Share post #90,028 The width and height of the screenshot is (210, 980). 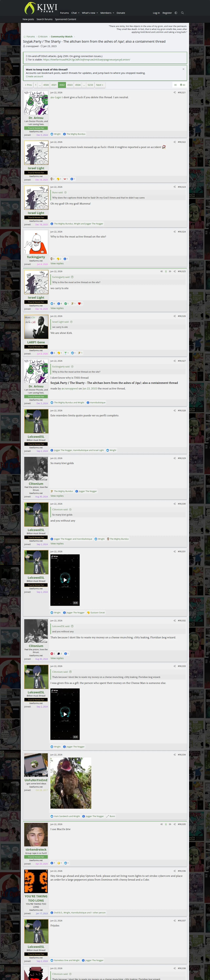175,410
